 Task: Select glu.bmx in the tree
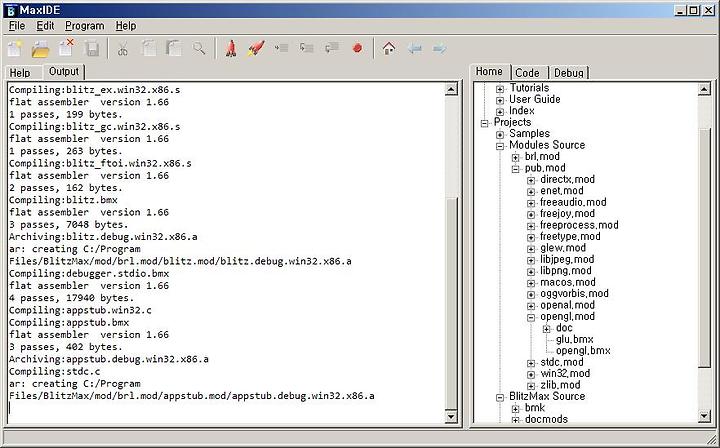click(x=574, y=339)
